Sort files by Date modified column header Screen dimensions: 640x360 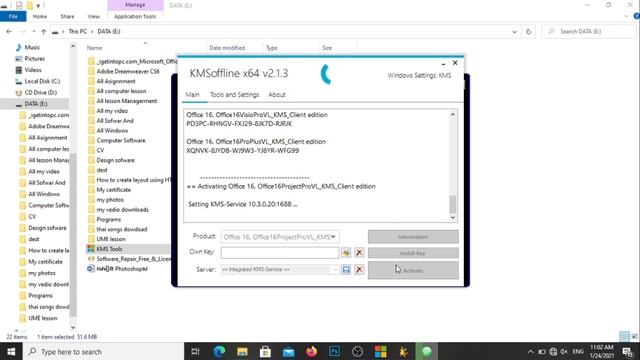[x=227, y=48]
